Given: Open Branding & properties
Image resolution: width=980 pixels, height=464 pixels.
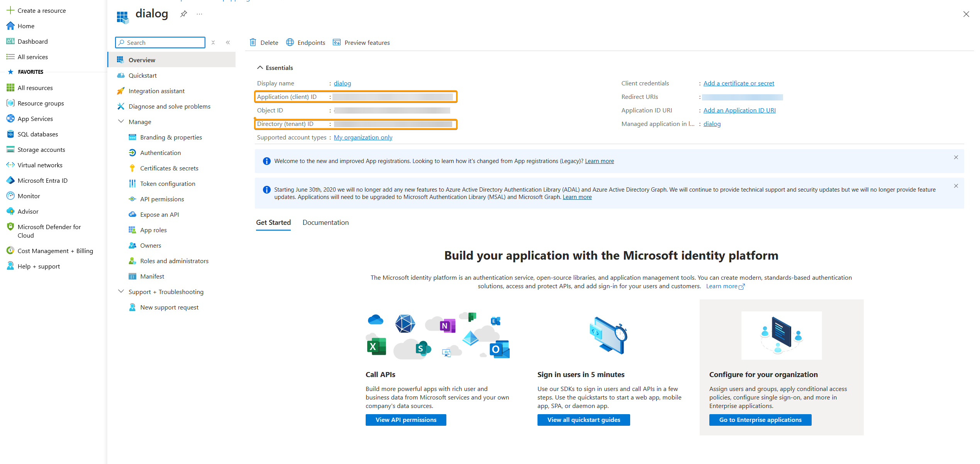Looking at the screenshot, I should (x=172, y=137).
